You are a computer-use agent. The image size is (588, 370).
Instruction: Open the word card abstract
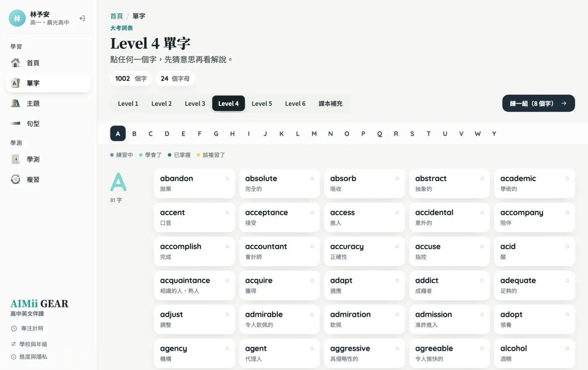[x=449, y=183]
